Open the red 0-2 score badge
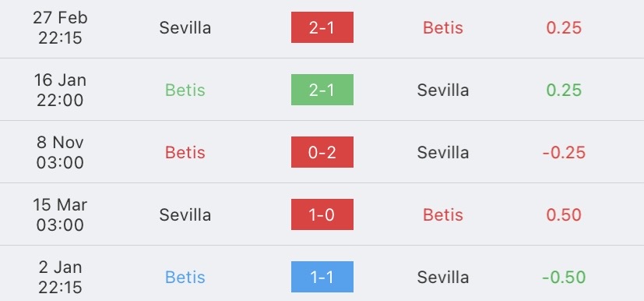This screenshot has width=644, height=301. tap(322, 152)
